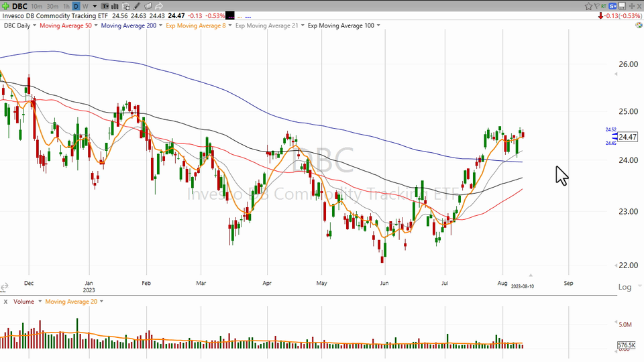Click the green plus add icon
Image resolution: width=644 pixels, height=362 pixels.
(5, 6)
